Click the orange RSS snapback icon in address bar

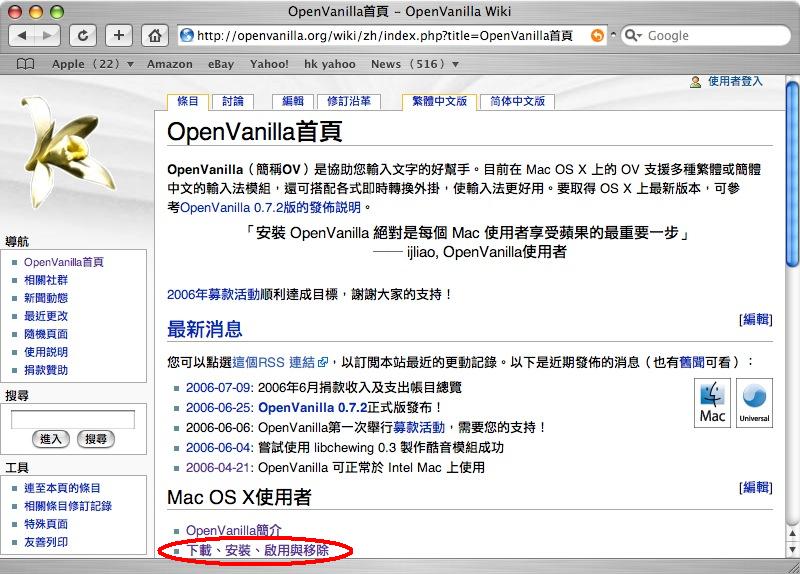597,35
